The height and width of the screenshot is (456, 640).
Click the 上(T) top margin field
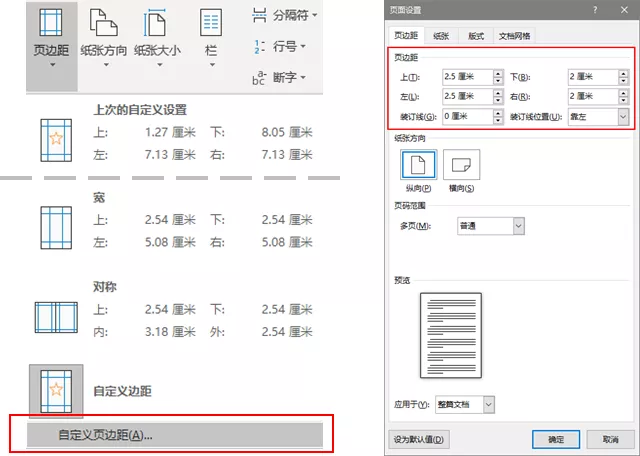pyautogui.click(x=467, y=77)
